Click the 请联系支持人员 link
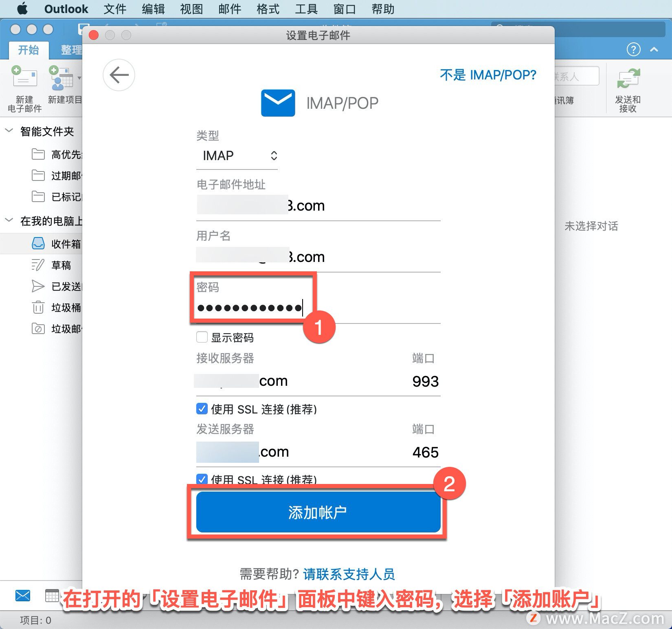Viewport: 672px width, 629px height. pyautogui.click(x=349, y=574)
